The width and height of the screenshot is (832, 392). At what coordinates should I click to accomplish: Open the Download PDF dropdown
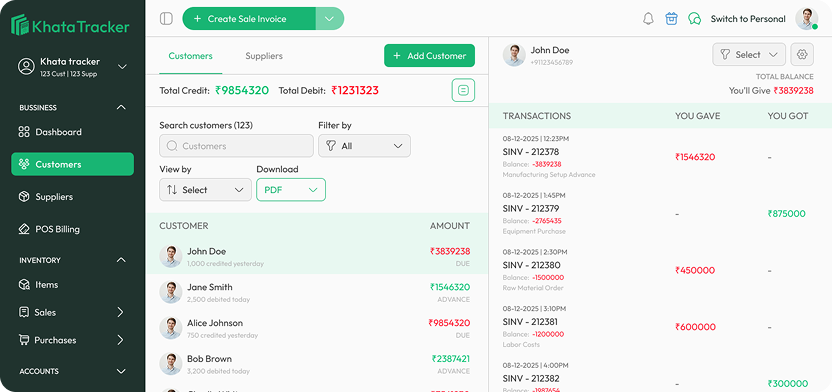pyautogui.click(x=291, y=190)
